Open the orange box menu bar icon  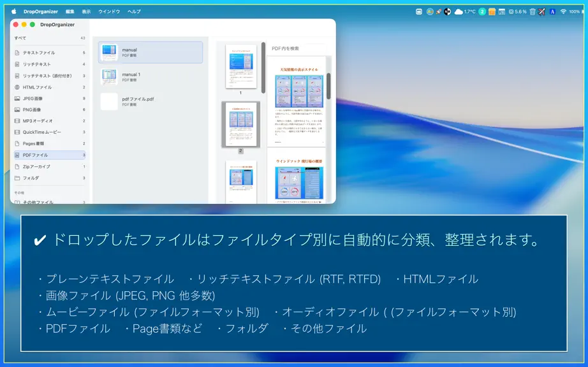tap(492, 11)
